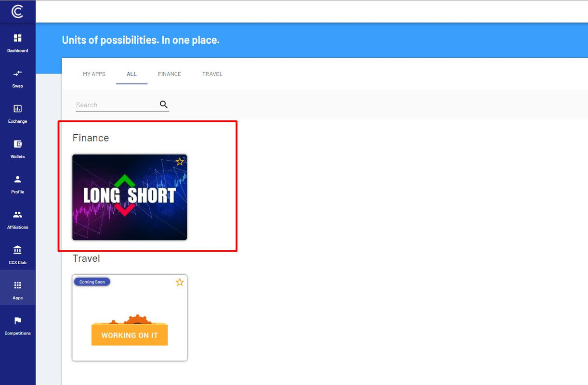Open the Long Short app card
588x385 pixels.
130,197
